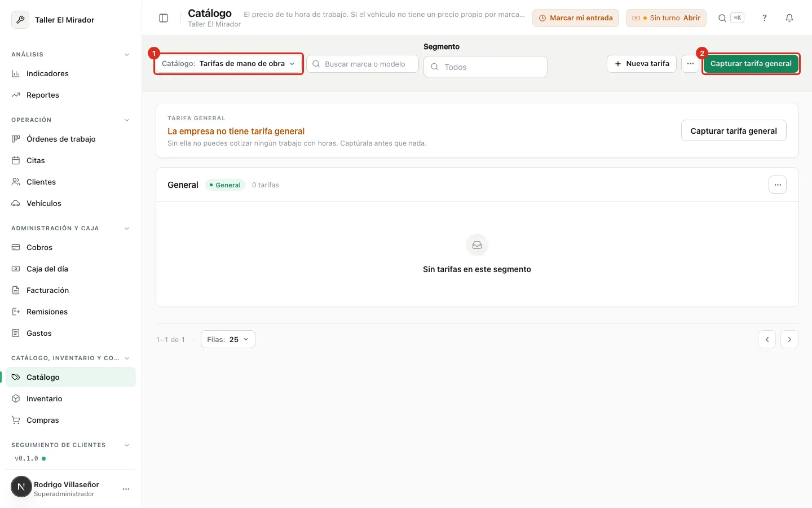The width and height of the screenshot is (812, 508).
Task: Click the green Capturar tarifa general button
Action: tap(751, 64)
